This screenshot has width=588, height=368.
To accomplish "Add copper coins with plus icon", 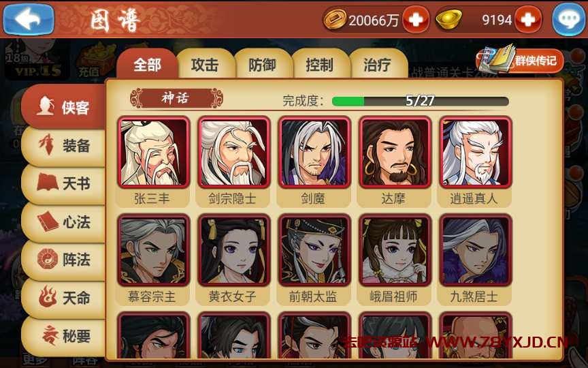I will (416, 20).
